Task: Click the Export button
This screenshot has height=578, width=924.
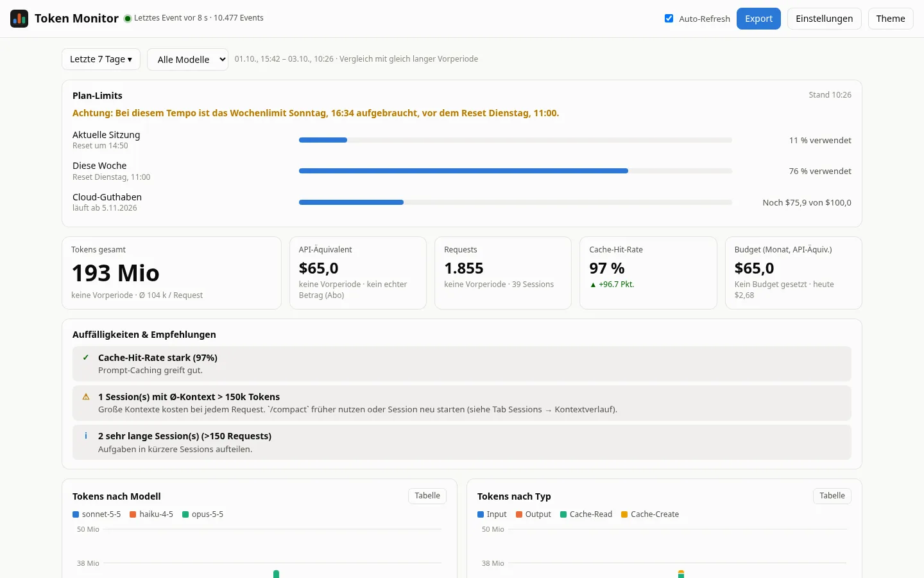Action: click(758, 19)
